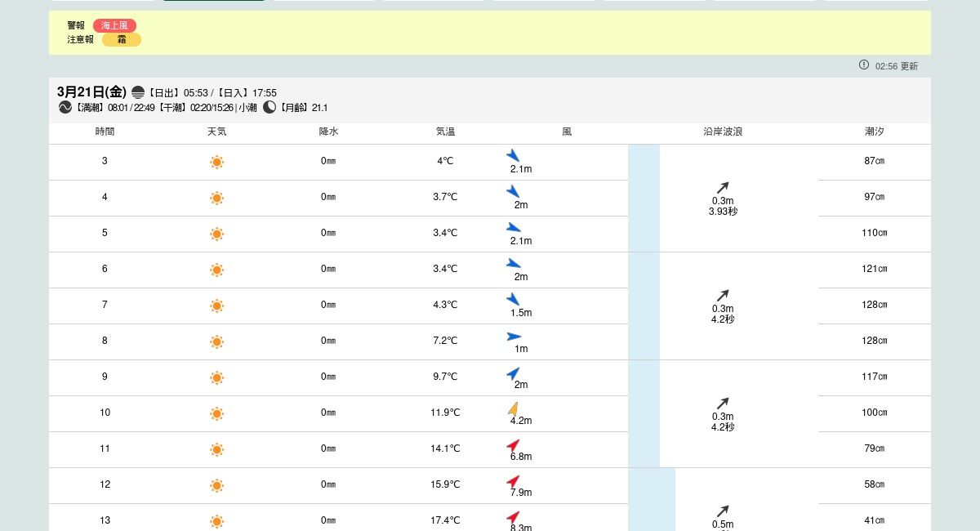Click the blue wind arrow for 8 o'clock

tap(514, 337)
